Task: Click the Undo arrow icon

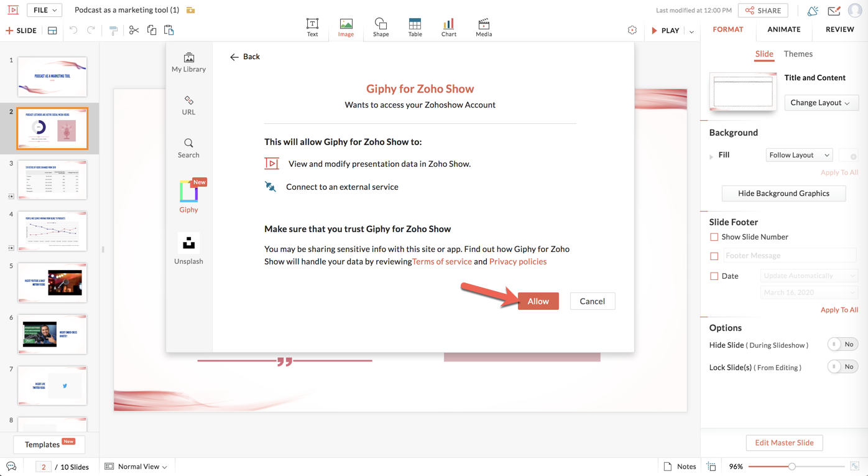Action: (73, 30)
